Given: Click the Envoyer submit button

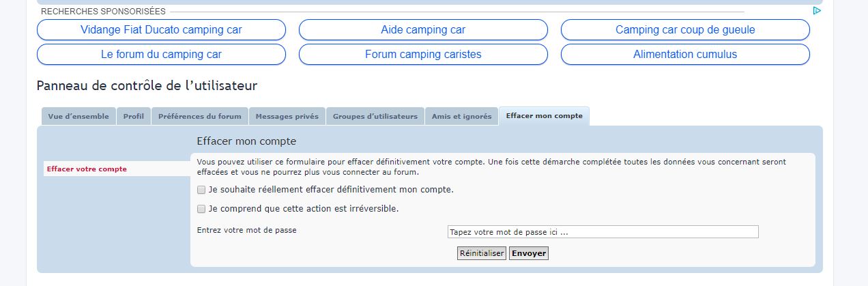Looking at the screenshot, I should point(529,253).
